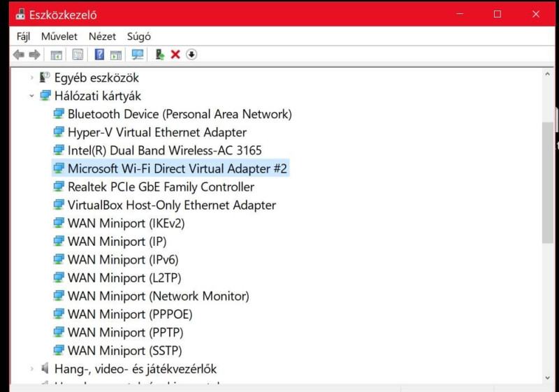This screenshot has height=392, width=559.
Task: Click the Forward arrow toolbar icon
Action: click(x=34, y=55)
